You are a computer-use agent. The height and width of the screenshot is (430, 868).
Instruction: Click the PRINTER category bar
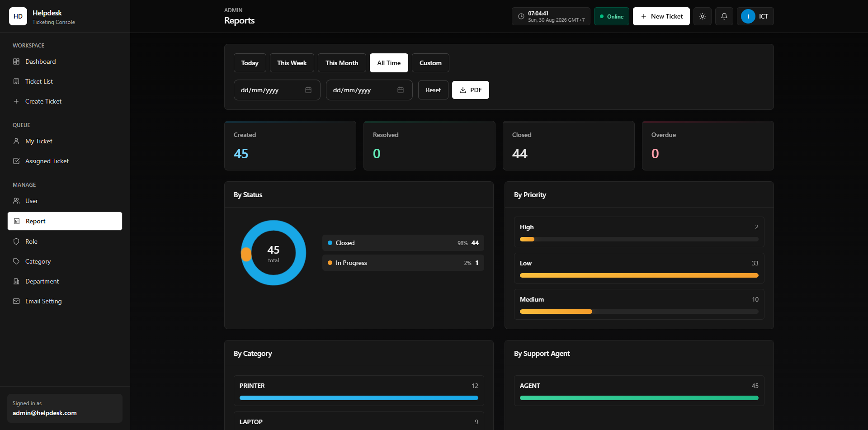click(359, 398)
